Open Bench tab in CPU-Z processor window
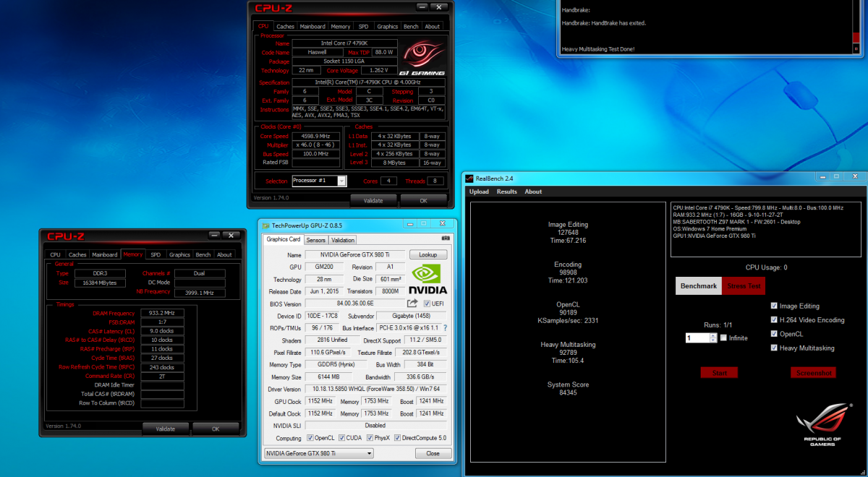 411,26
